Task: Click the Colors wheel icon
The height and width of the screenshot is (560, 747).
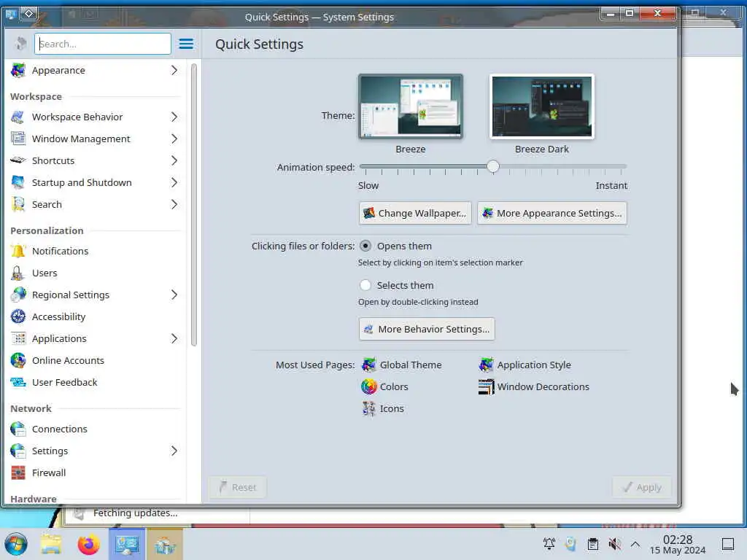Action: tap(368, 386)
